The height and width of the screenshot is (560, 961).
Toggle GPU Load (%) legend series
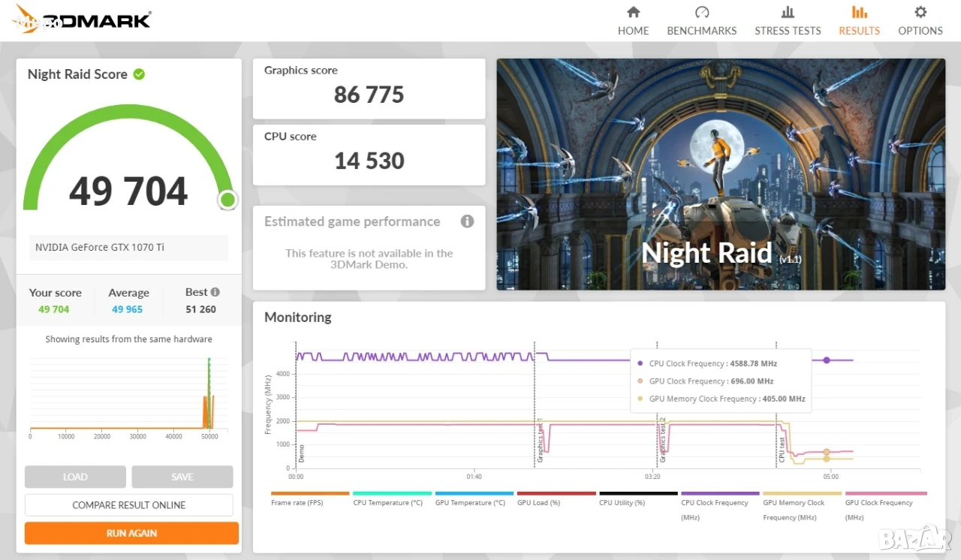tap(556, 498)
